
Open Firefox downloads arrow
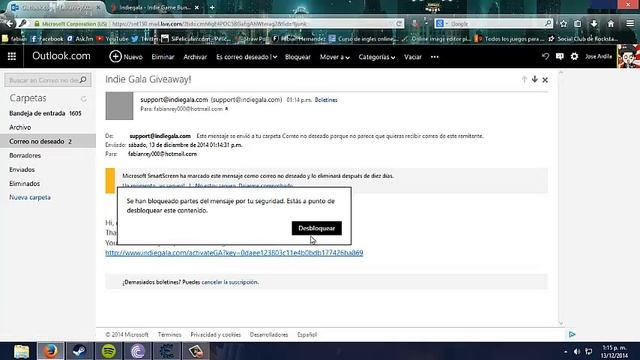[x=594, y=24]
